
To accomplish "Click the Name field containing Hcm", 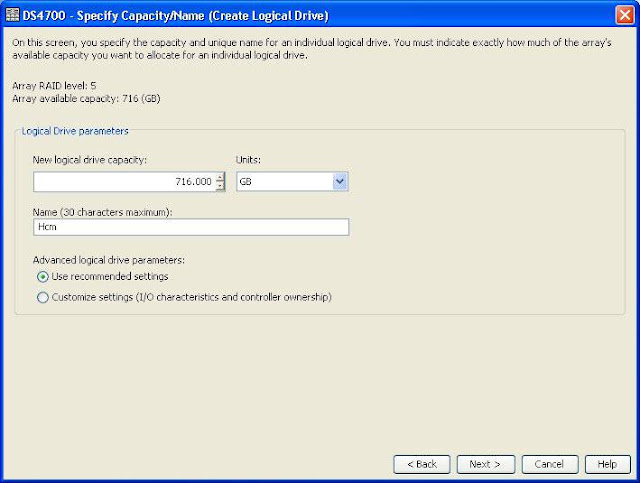I will pyautogui.click(x=191, y=227).
